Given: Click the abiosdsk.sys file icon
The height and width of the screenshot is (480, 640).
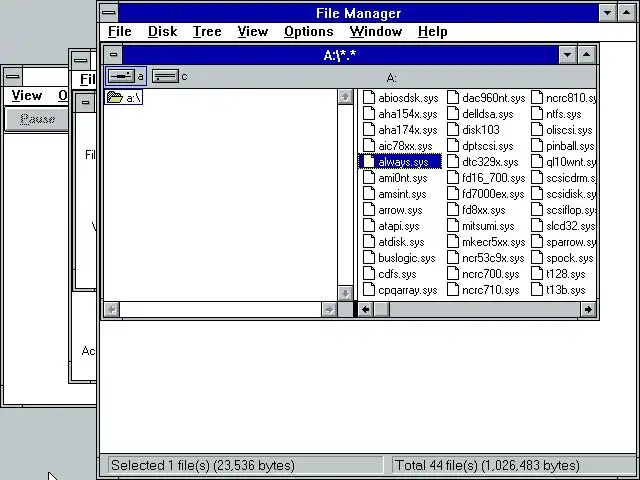Looking at the screenshot, I should click(x=369, y=98).
